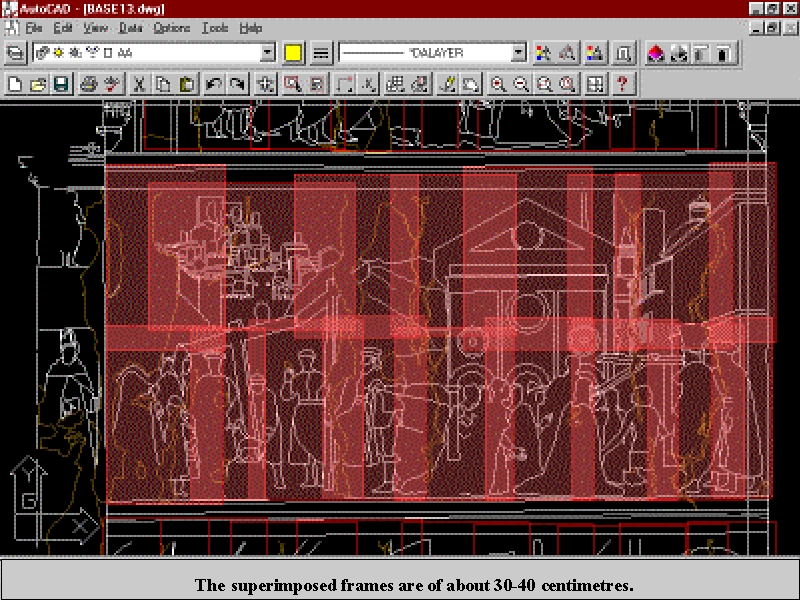
Task: Click the Print icon
Action: coord(89,84)
